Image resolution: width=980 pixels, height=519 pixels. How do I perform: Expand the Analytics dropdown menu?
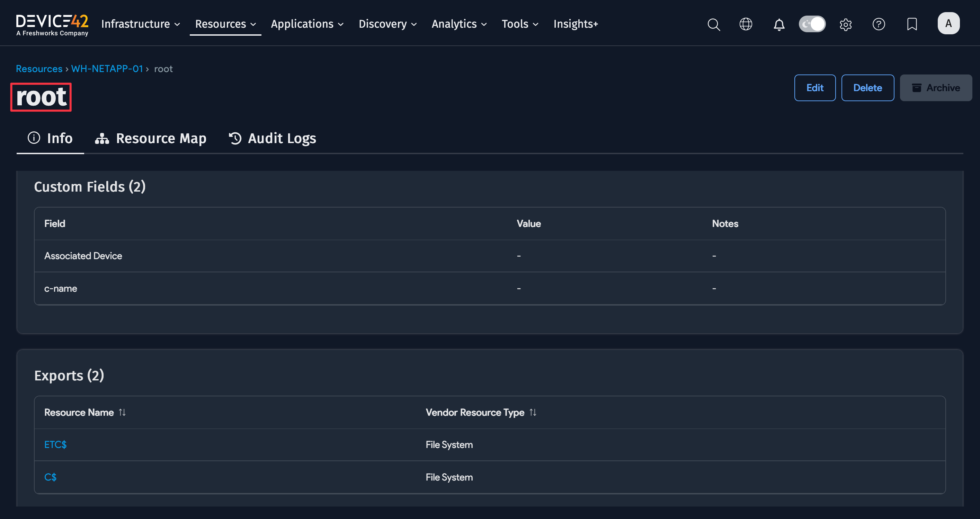[459, 24]
